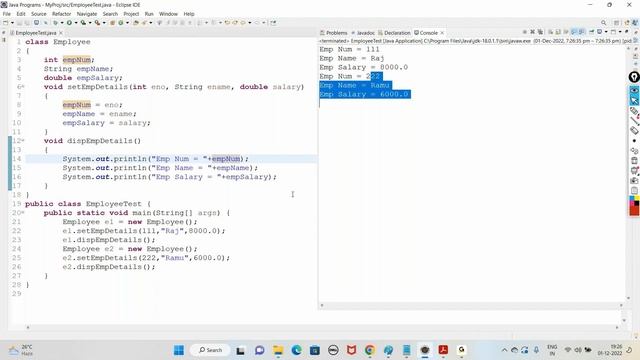Click the editor horizontal scrollbar
This screenshot has height=360, width=640.
(322, 327)
